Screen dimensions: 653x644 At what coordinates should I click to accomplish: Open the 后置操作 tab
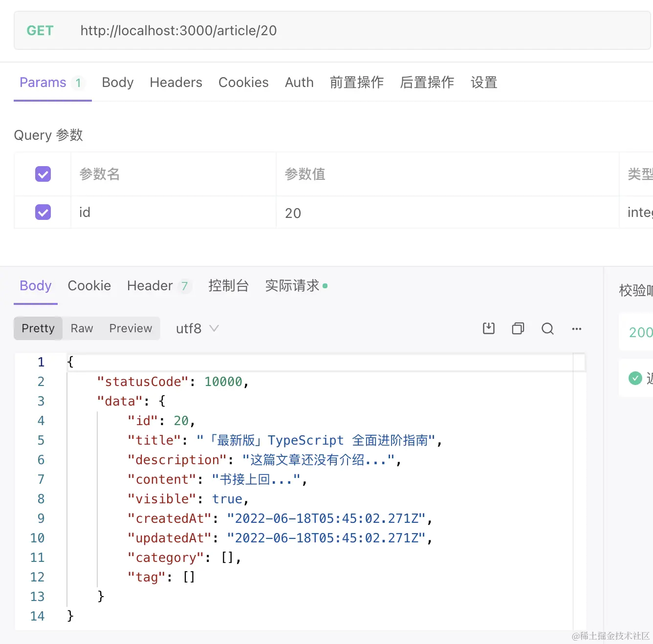(x=427, y=83)
